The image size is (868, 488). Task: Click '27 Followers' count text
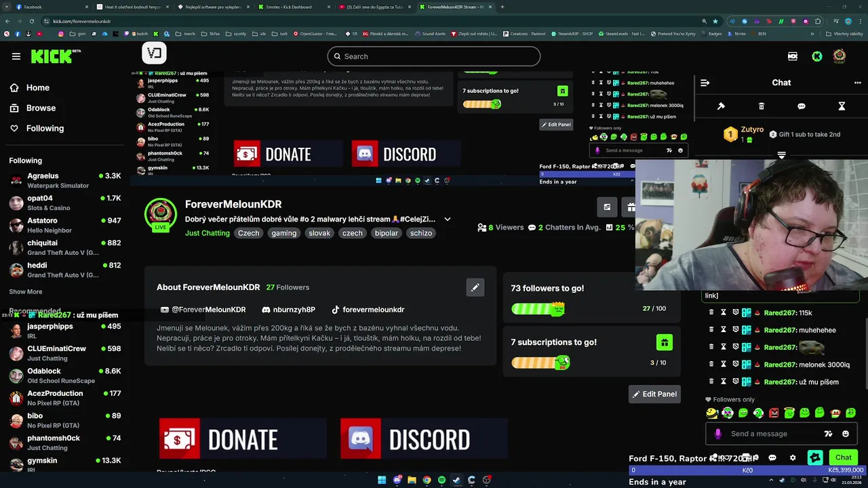[x=288, y=287]
